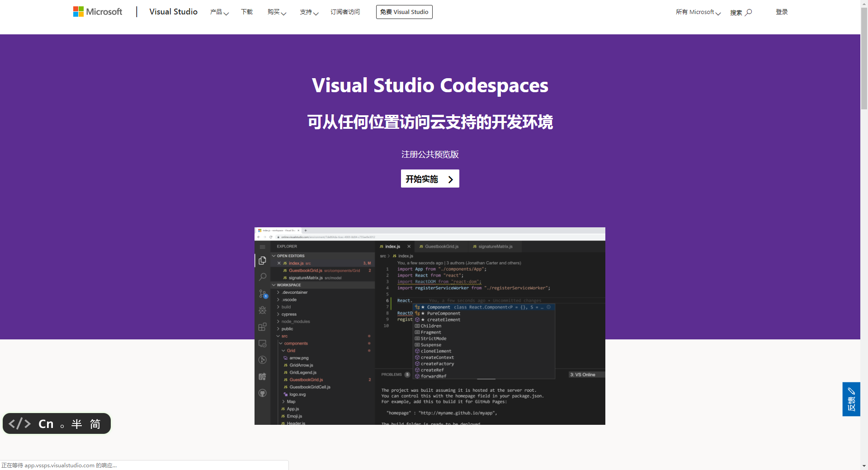The image size is (868, 470).
Task: Expand the 所有 Microsoft dropdown
Action: pyautogui.click(x=698, y=12)
